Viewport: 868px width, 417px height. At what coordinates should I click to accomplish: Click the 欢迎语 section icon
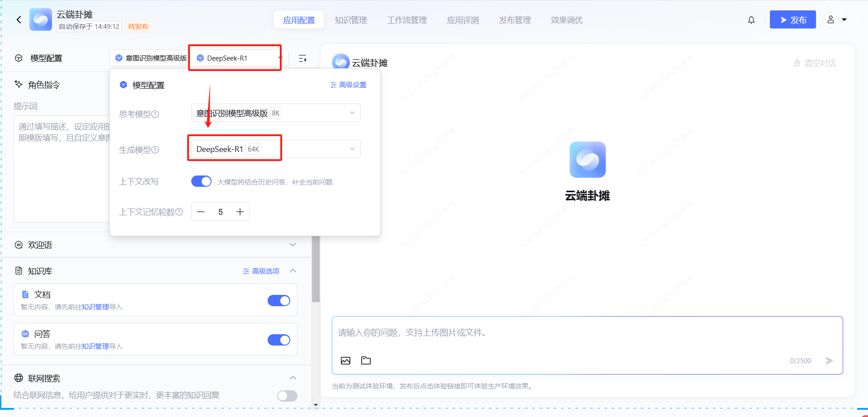[x=19, y=245]
